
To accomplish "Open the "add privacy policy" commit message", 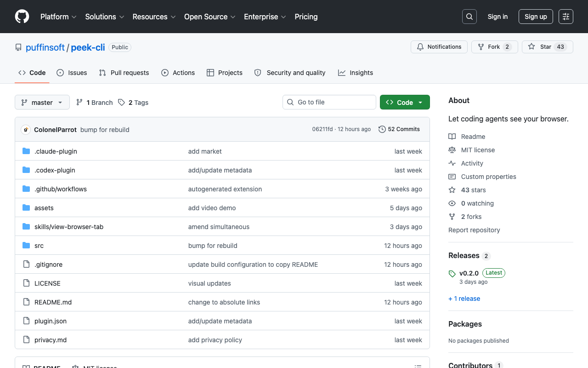I will (215, 340).
